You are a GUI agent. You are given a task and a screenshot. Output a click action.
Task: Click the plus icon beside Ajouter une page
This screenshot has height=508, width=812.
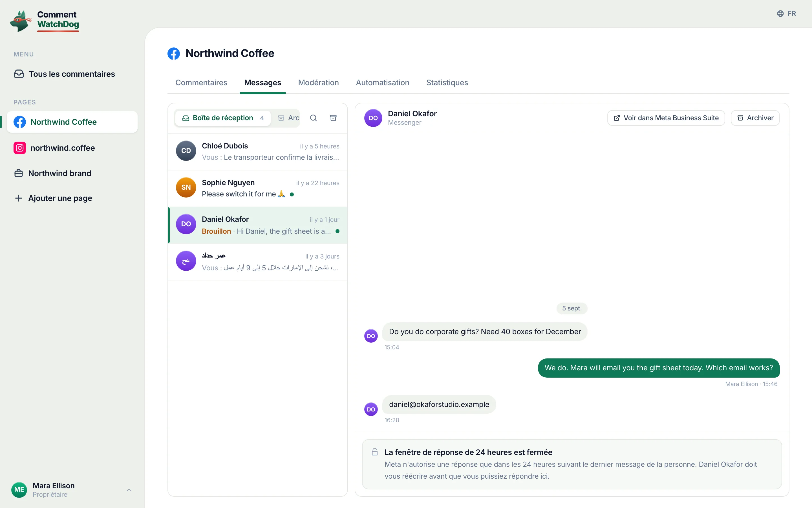coord(18,198)
